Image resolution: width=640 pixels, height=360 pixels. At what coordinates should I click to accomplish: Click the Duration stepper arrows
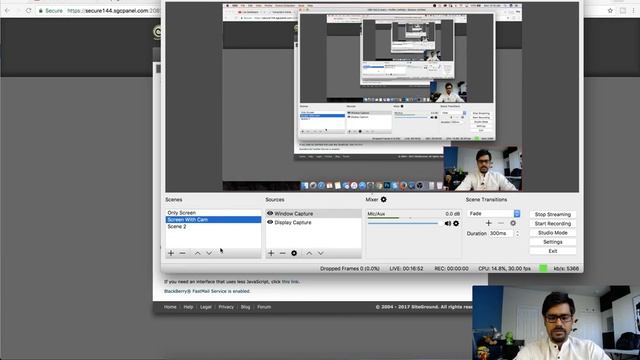[x=518, y=233]
